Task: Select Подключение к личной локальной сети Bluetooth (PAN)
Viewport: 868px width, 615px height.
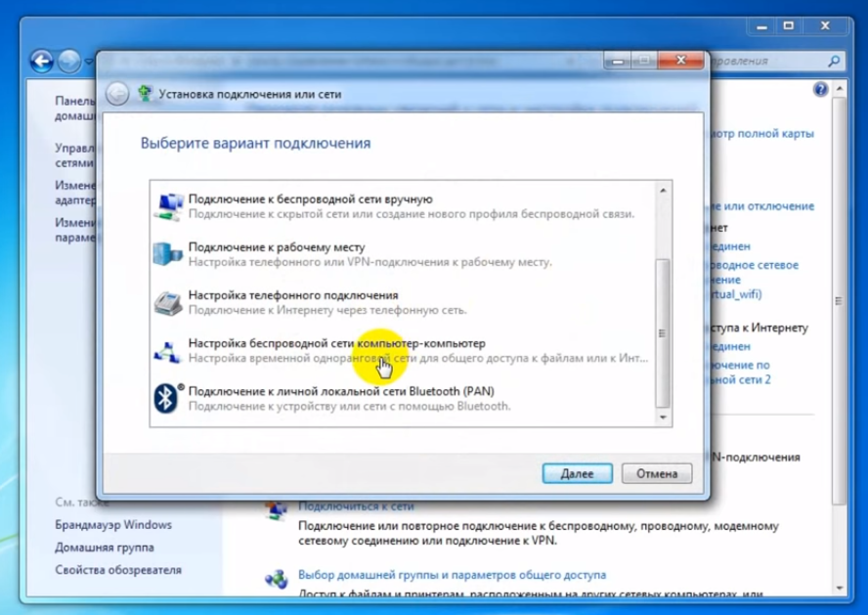Action: click(x=403, y=399)
